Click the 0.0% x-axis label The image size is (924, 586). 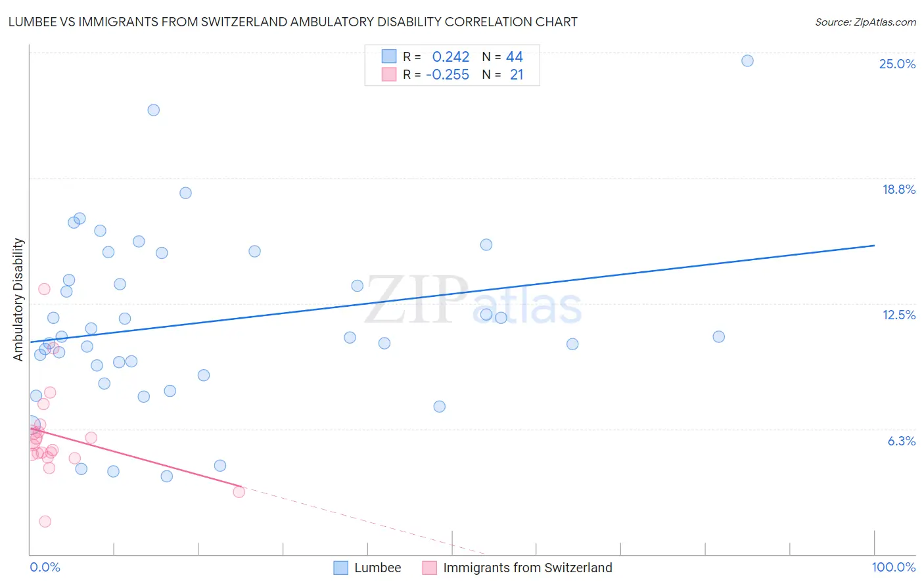click(x=45, y=567)
